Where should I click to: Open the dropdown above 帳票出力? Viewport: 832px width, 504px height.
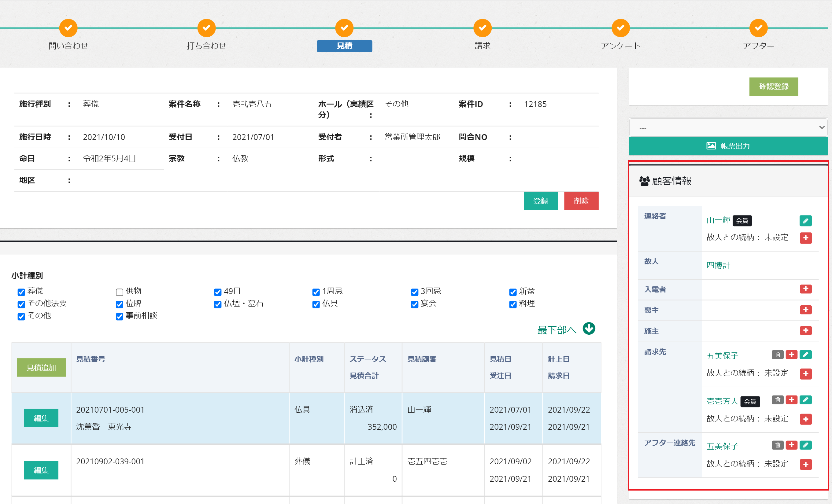click(728, 128)
